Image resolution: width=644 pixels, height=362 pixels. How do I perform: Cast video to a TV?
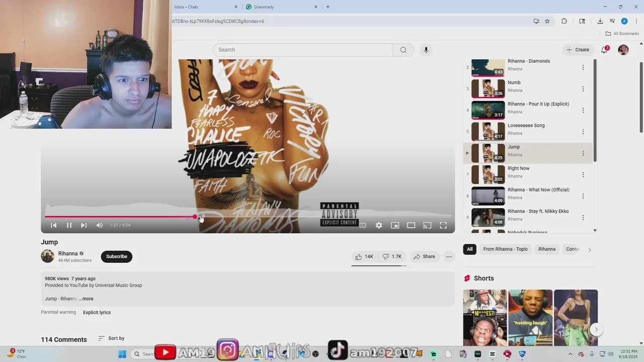point(427,225)
